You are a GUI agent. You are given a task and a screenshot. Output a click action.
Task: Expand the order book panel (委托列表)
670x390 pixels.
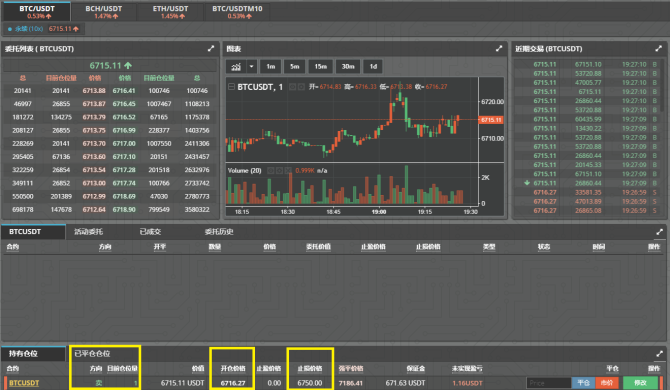(211, 49)
